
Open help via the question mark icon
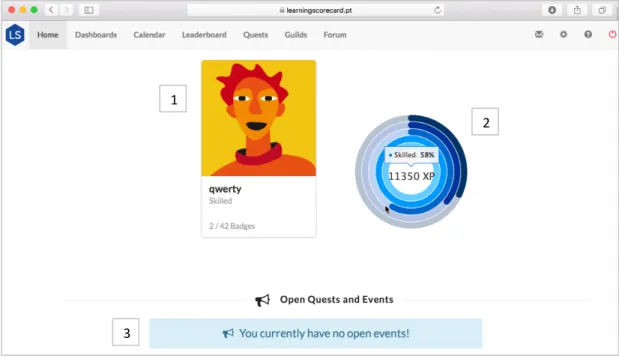pyautogui.click(x=588, y=34)
